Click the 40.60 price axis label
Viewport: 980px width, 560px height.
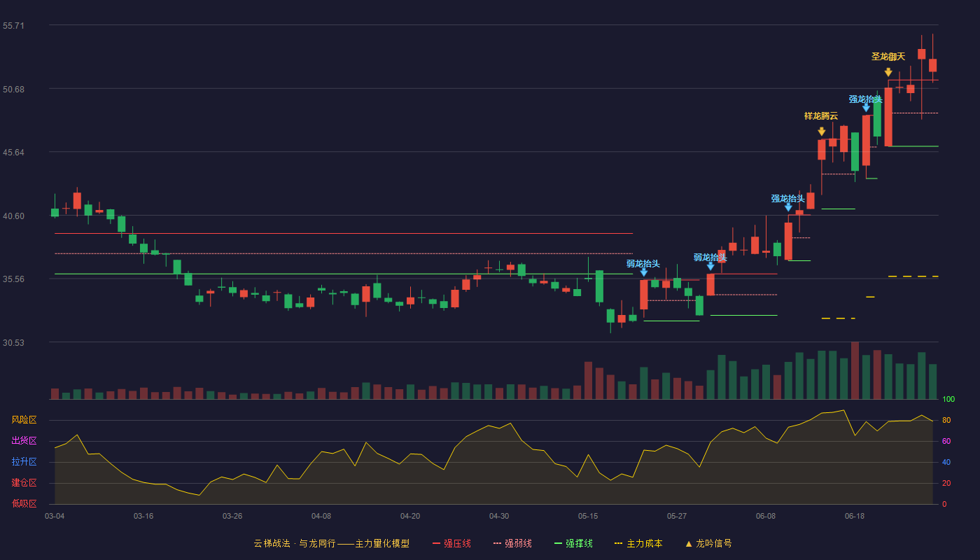point(13,216)
